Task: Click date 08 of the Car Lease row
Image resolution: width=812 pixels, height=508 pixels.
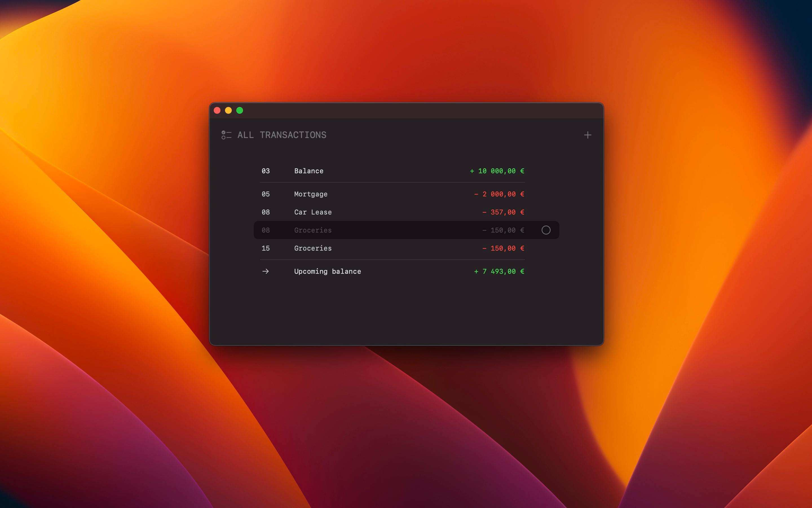Action: coord(266,212)
